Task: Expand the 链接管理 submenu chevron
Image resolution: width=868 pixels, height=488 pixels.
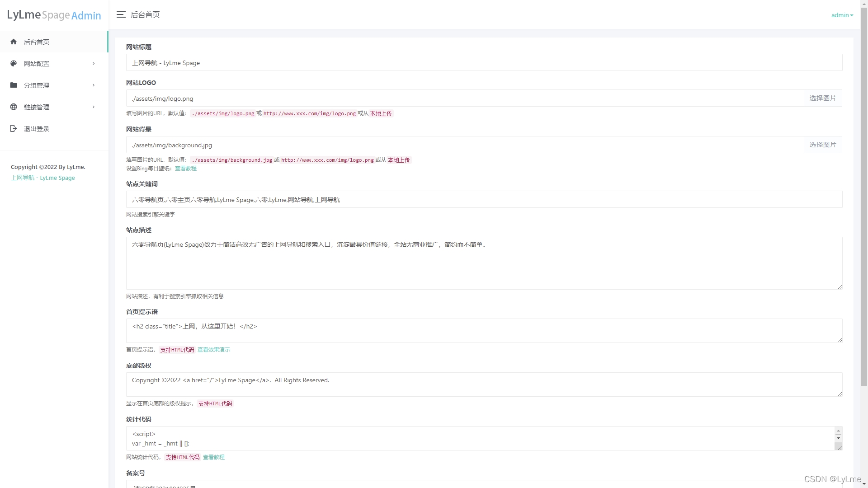Action: pyautogui.click(x=94, y=107)
